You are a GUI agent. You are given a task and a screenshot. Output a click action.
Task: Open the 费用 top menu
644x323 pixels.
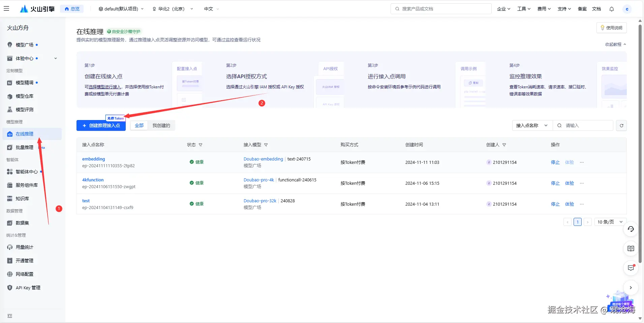coord(544,9)
